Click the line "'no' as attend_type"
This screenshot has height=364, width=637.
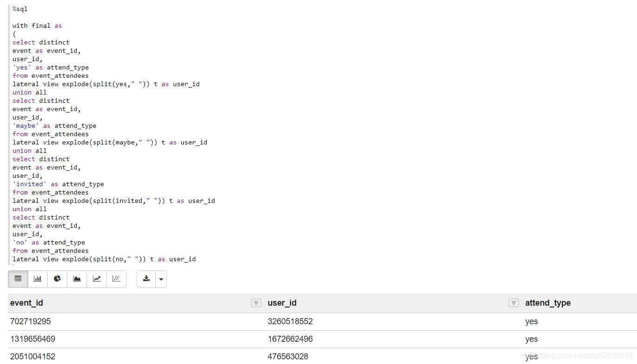pyautogui.click(x=49, y=242)
